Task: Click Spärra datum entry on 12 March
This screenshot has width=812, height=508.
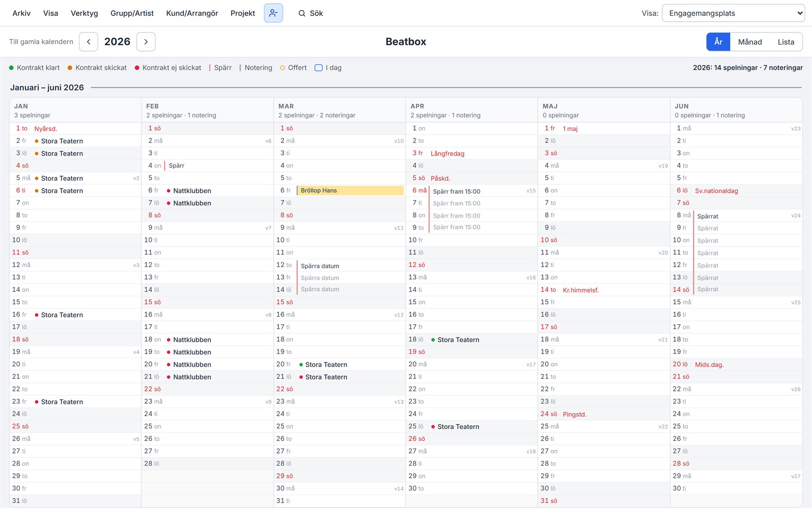Action: coord(320,266)
